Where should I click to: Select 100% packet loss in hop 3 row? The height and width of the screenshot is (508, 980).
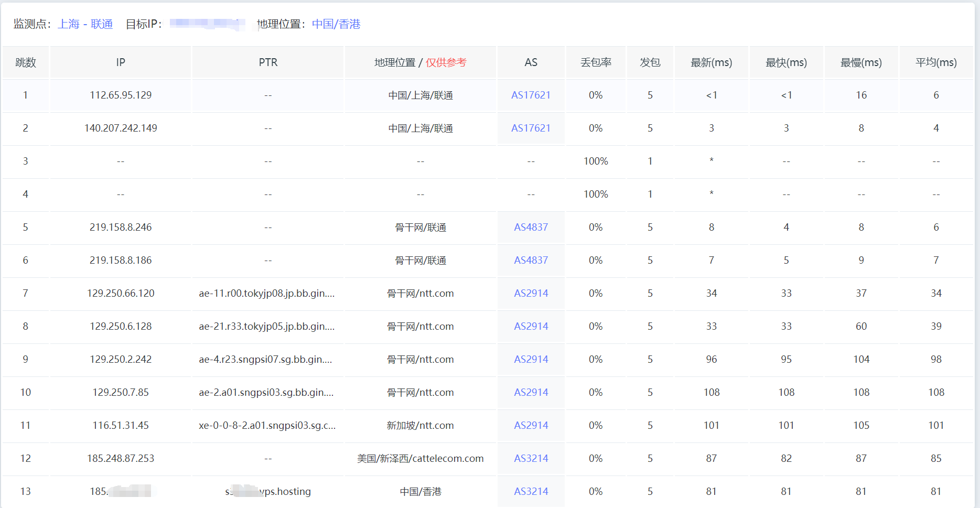point(596,161)
